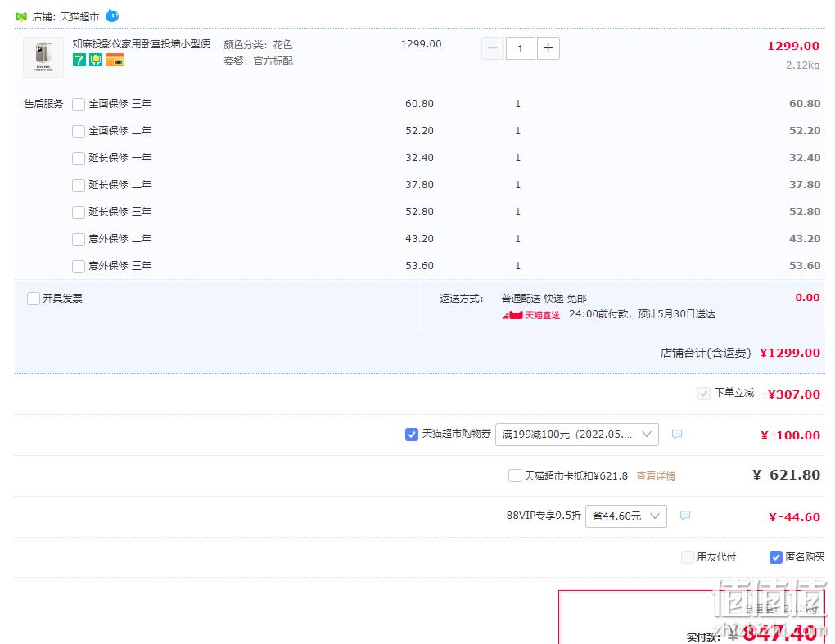Increase quantity with the plus button
This screenshot has width=835, height=644.
coord(548,48)
